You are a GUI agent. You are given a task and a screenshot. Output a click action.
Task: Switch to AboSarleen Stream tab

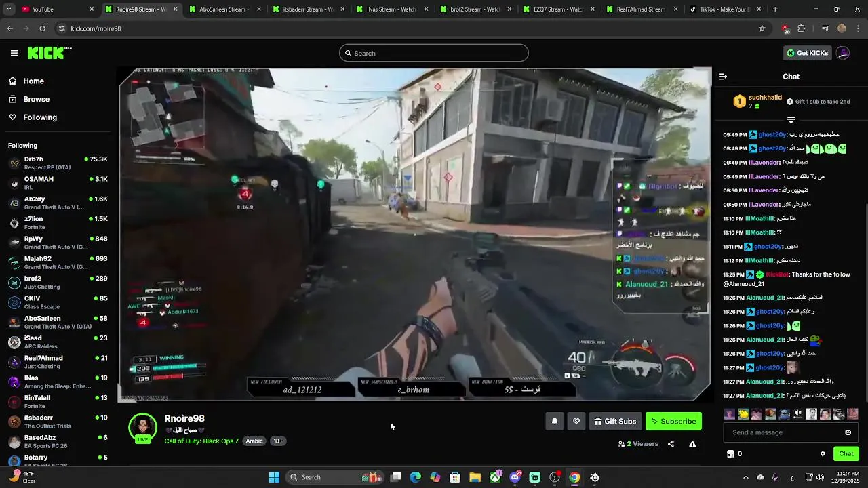225,9
